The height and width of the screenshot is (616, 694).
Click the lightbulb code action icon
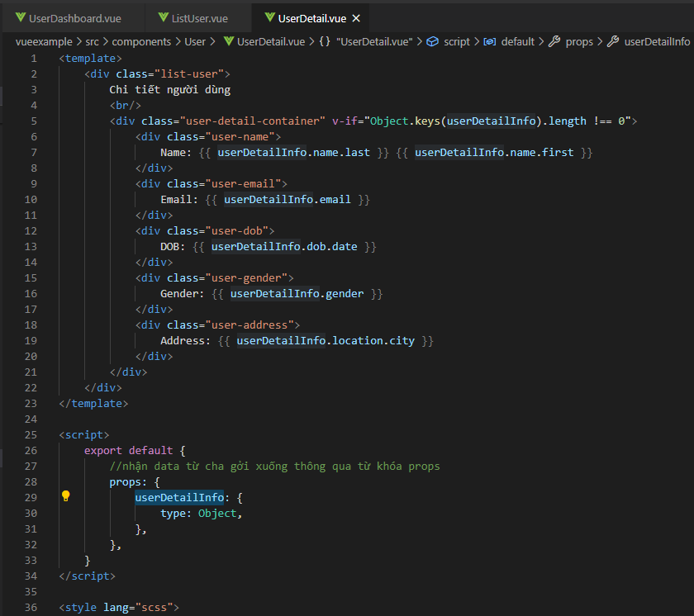click(x=65, y=496)
